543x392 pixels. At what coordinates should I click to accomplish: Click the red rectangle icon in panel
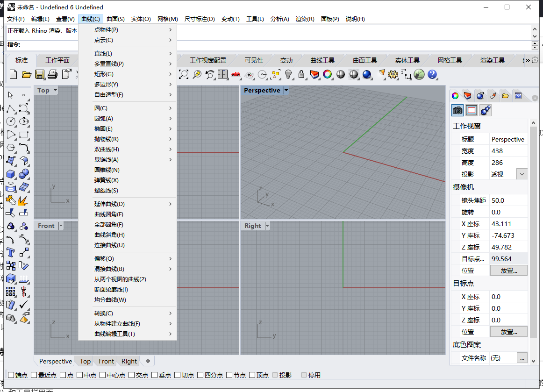coord(472,110)
